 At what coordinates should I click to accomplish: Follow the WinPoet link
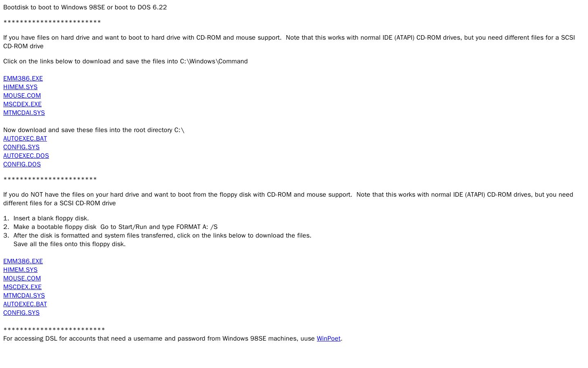pos(329,339)
